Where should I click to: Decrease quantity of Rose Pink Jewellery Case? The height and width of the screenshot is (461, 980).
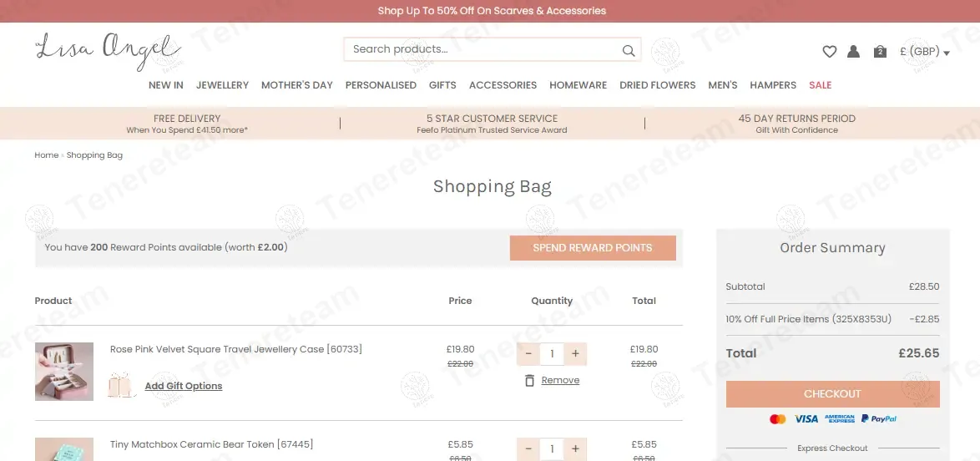coord(528,354)
